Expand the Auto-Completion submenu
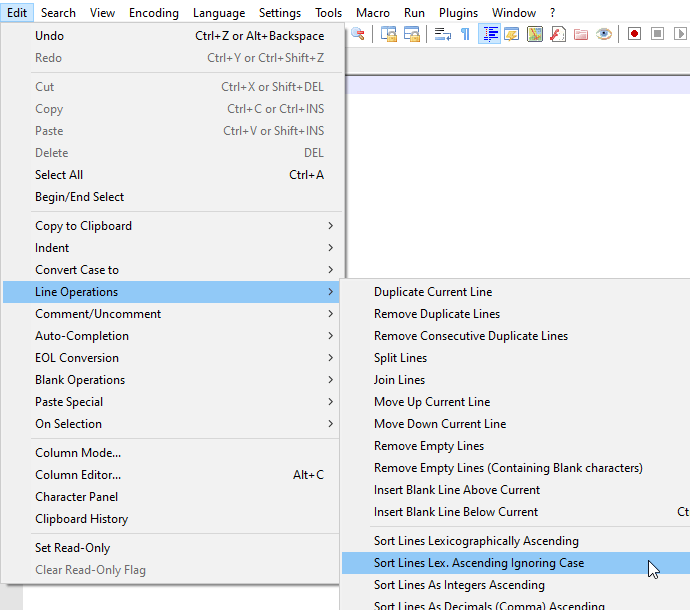Screen dimensions: 690x610 171,336
